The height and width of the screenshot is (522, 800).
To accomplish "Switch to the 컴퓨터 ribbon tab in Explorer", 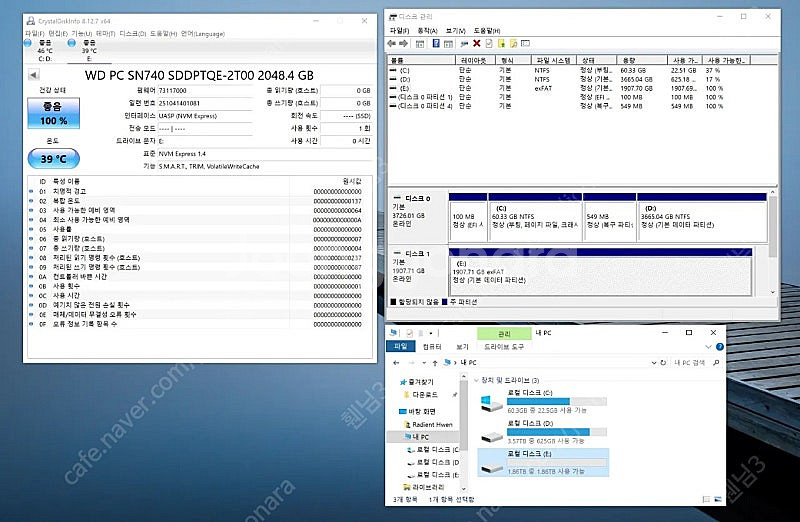I will pos(432,347).
